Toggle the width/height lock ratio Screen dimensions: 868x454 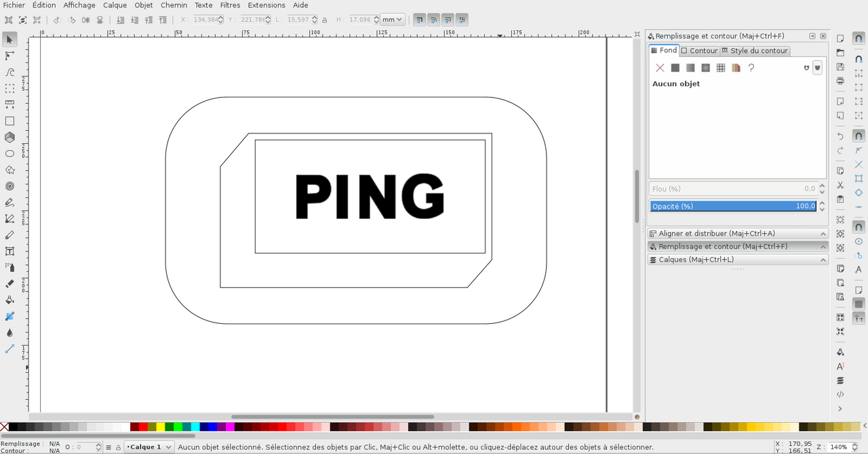(324, 20)
